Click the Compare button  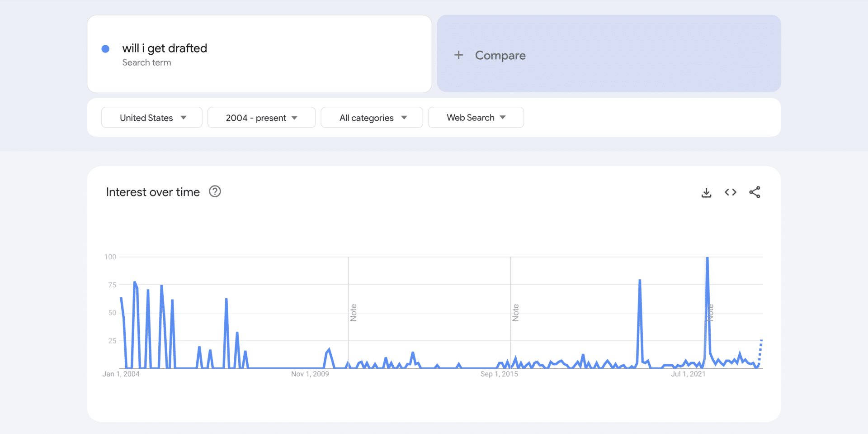click(x=500, y=55)
